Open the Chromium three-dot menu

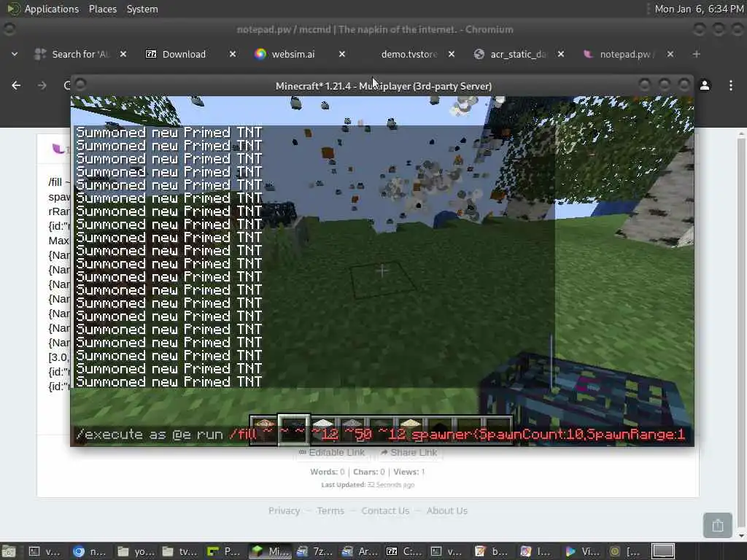(x=731, y=85)
